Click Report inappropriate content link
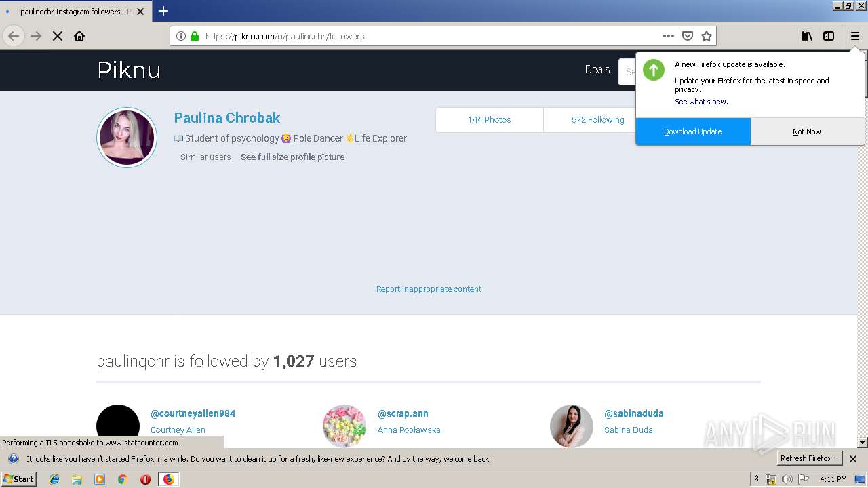Screen dimensions: 868x488 [x=429, y=289]
